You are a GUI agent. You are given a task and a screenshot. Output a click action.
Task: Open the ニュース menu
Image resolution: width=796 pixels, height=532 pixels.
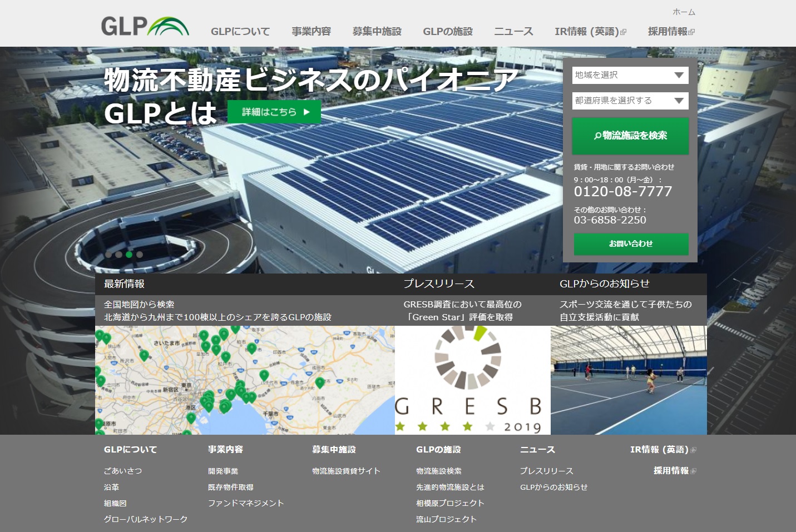(514, 32)
